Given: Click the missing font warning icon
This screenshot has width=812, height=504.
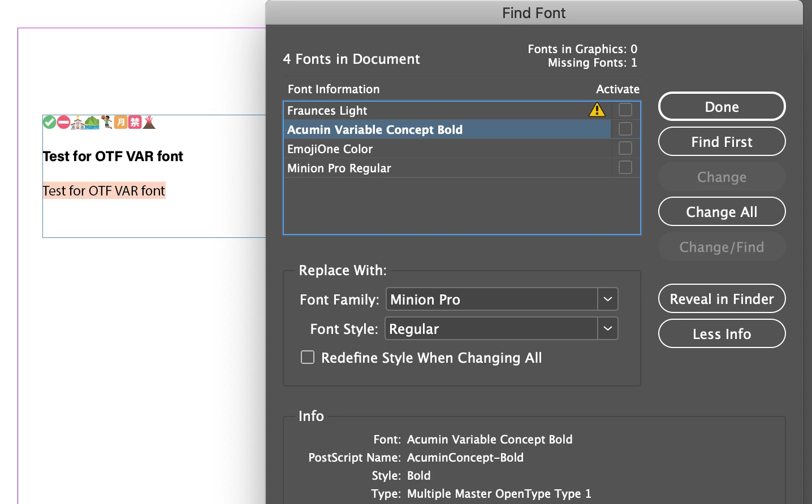Looking at the screenshot, I should pos(597,110).
